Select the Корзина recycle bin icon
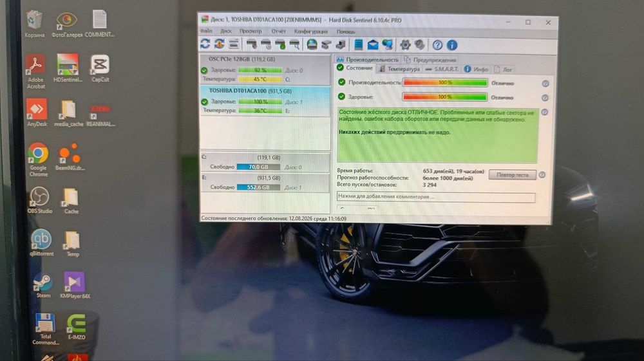The image size is (644, 361). point(35,24)
